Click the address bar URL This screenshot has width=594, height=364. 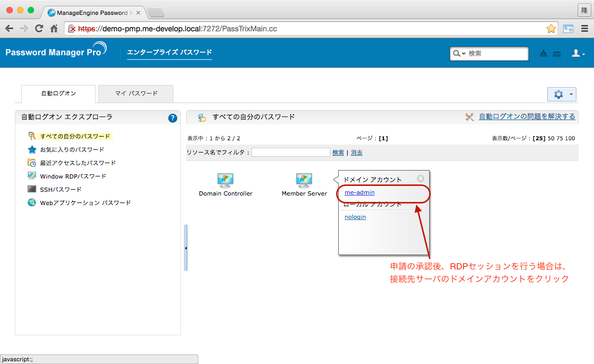177,29
